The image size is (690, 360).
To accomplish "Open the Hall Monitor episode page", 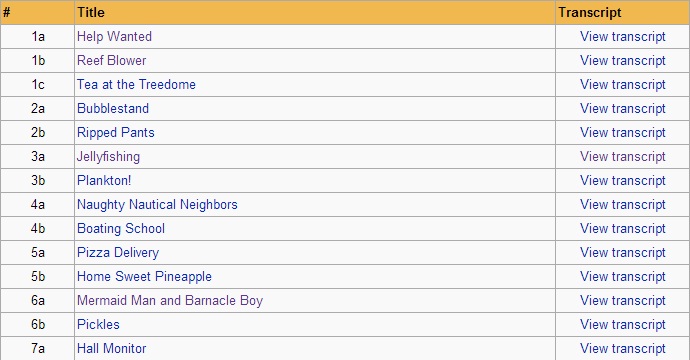I will [x=111, y=349].
